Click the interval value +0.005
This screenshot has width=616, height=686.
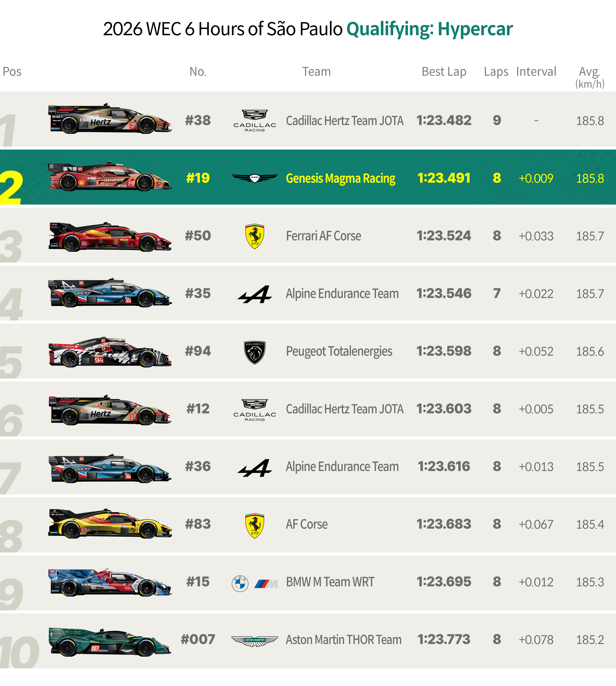pyautogui.click(x=536, y=409)
